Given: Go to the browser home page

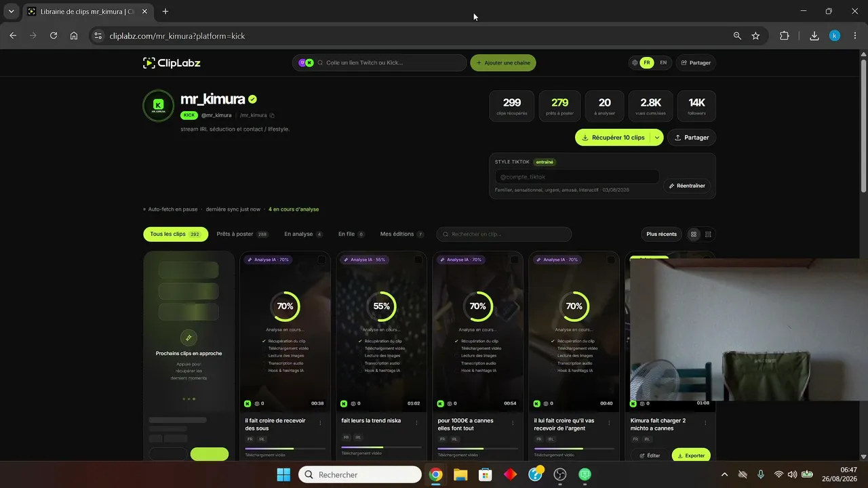Looking at the screenshot, I should tap(74, 36).
